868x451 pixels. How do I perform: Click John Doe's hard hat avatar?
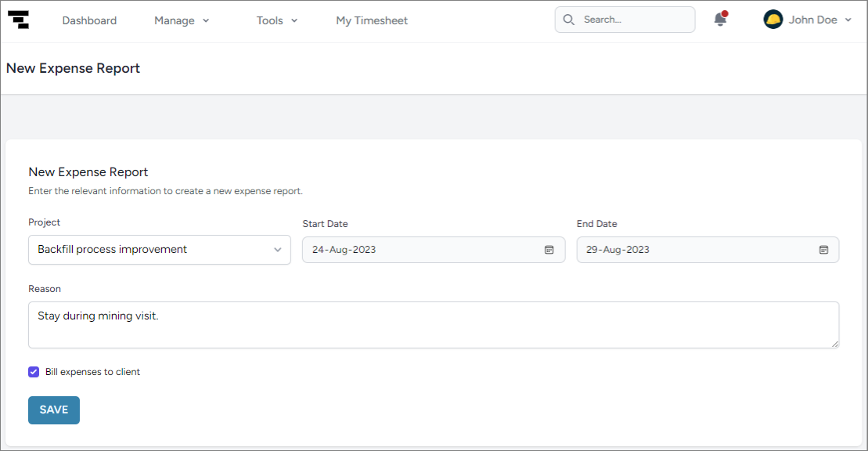773,20
